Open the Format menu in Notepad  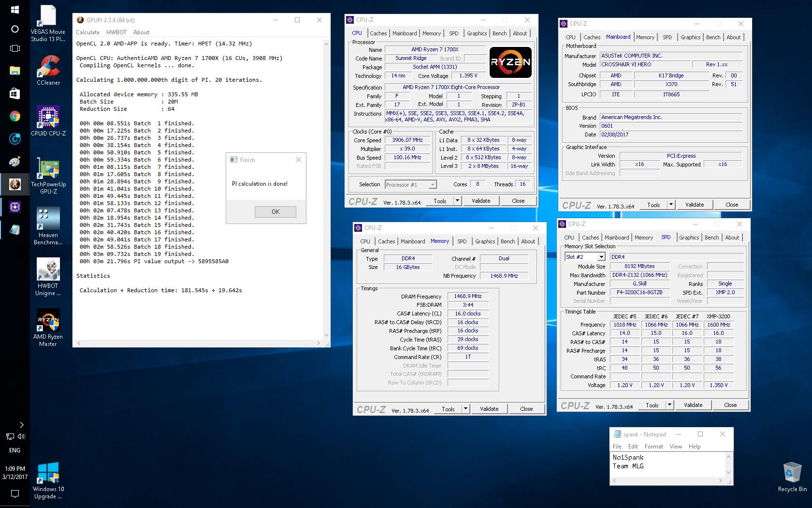pos(653,447)
